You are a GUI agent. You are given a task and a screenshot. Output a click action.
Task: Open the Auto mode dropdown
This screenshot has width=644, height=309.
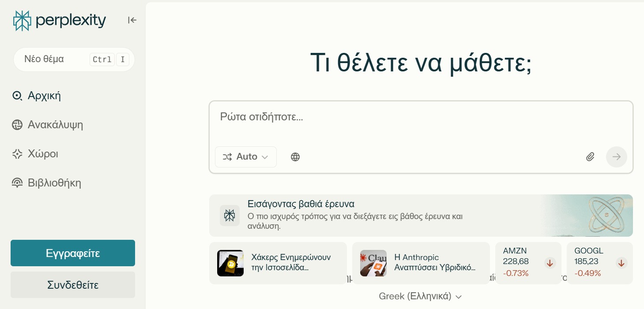pos(246,157)
